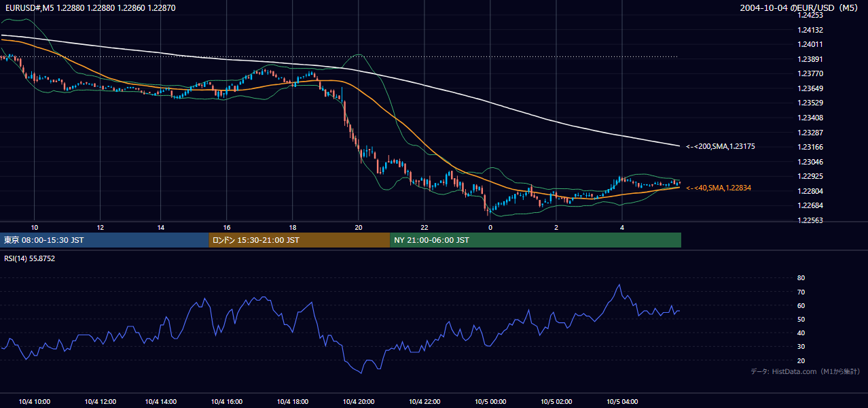Click the date label 10/4 10:00
The image size is (868, 408).
pos(35,402)
